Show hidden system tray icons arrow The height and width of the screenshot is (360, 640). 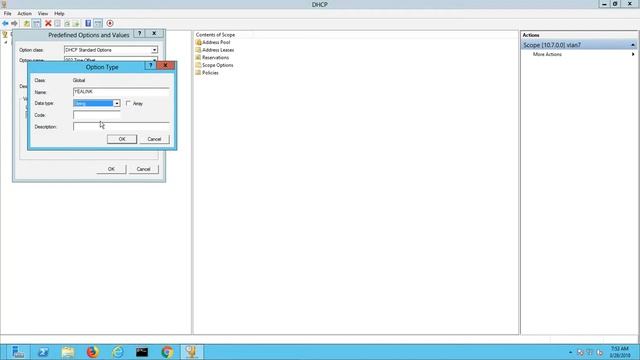(x=570, y=352)
